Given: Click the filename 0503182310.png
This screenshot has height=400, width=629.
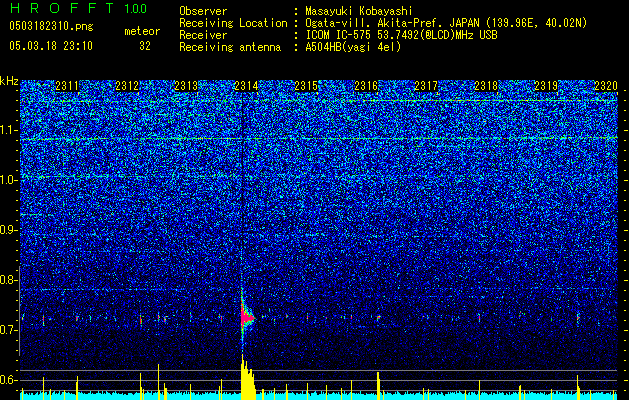Looking at the screenshot, I should [51, 27].
